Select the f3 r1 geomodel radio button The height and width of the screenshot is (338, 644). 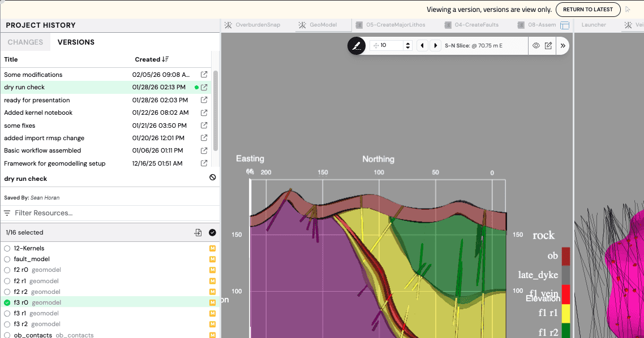7,313
